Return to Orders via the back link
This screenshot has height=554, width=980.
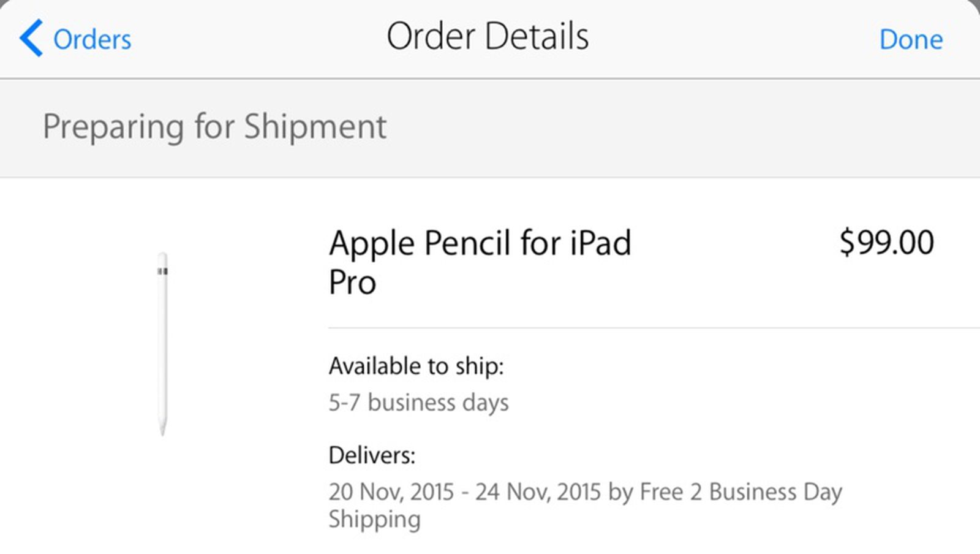[x=92, y=39]
